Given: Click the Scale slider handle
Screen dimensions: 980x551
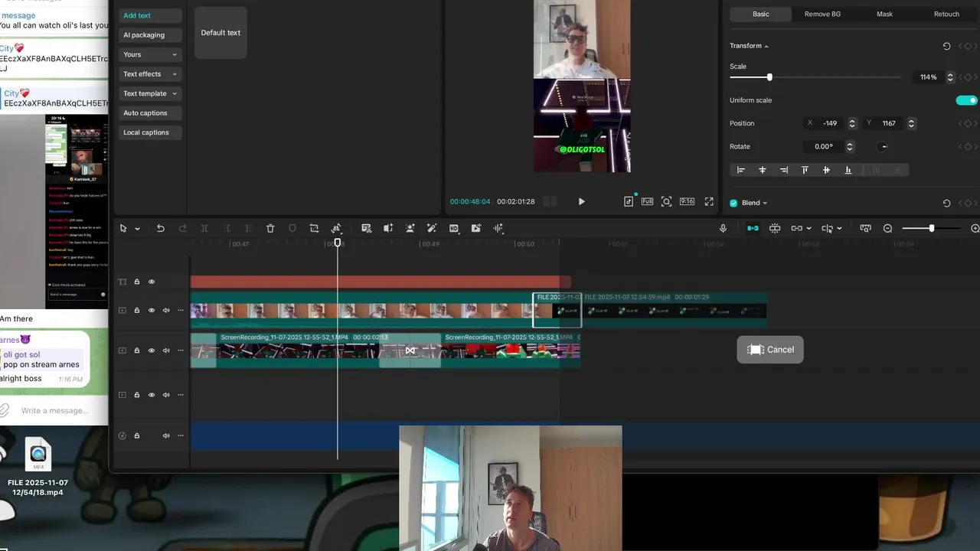Looking at the screenshot, I should [769, 77].
